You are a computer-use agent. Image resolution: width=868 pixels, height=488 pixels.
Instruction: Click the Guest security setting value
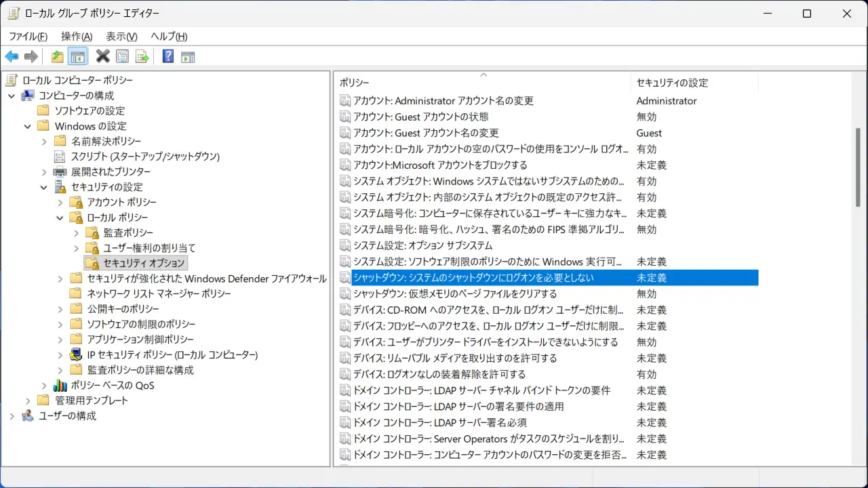tap(649, 133)
